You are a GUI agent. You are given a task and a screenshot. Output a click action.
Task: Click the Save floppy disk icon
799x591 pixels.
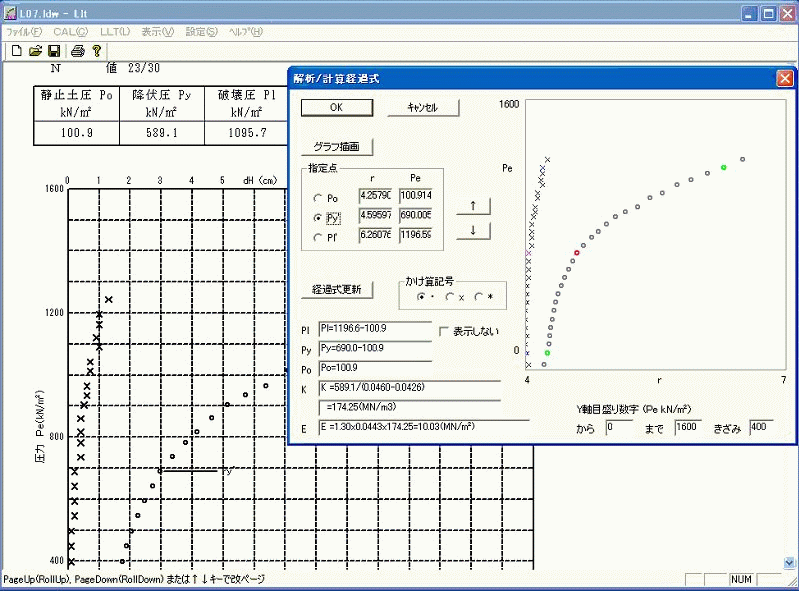[54, 50]
